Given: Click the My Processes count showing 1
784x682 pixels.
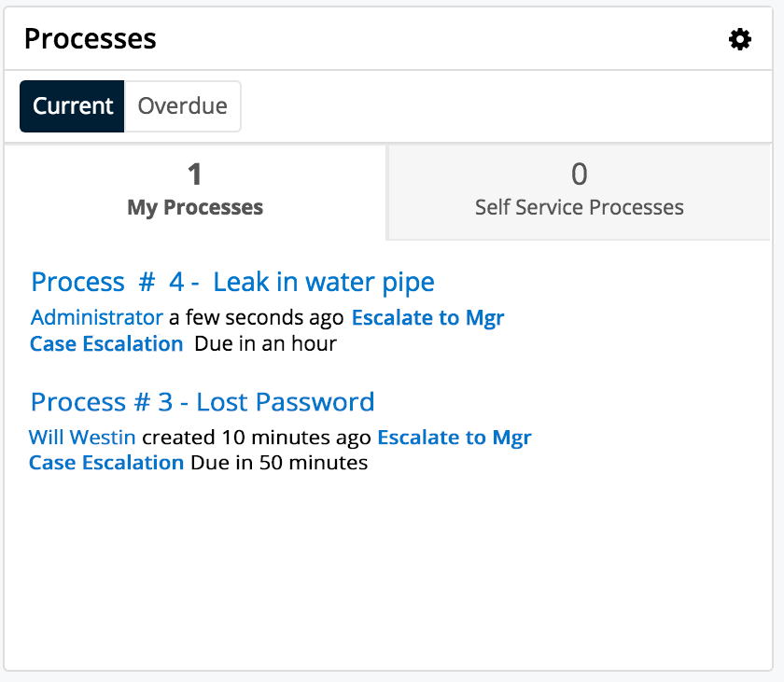Looking at the screenshot, I should [x=194, y=174].
